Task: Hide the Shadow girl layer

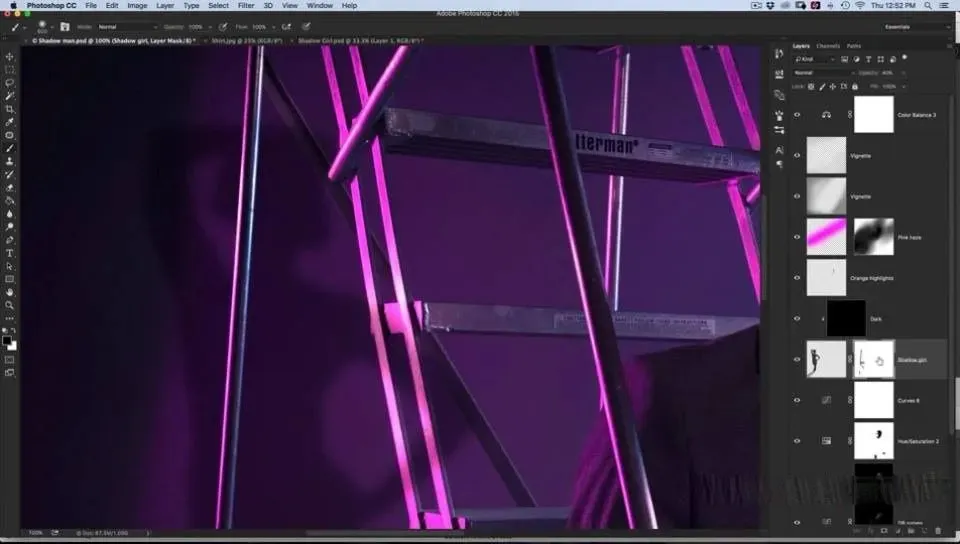Action: pos(797,359)
